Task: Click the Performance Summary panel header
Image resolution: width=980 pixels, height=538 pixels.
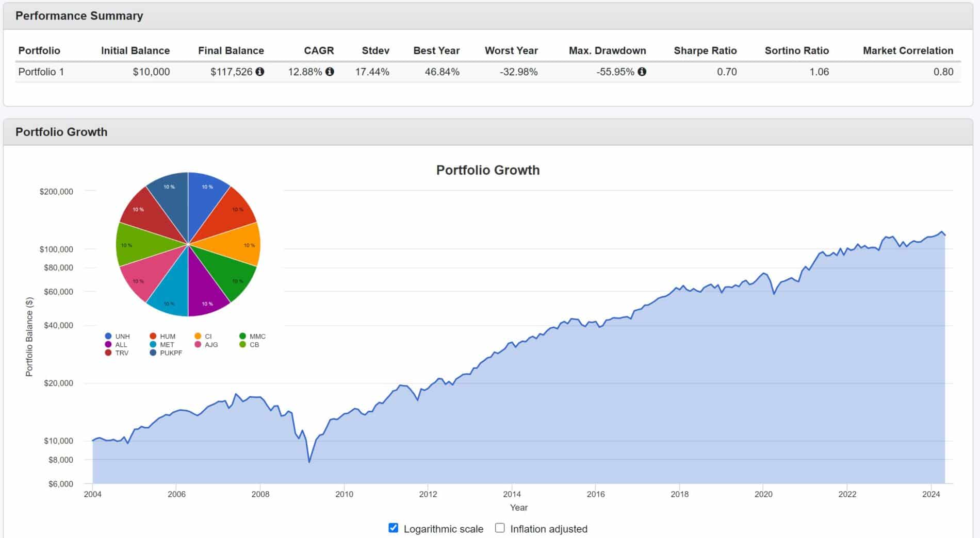Action: point(79,16)
